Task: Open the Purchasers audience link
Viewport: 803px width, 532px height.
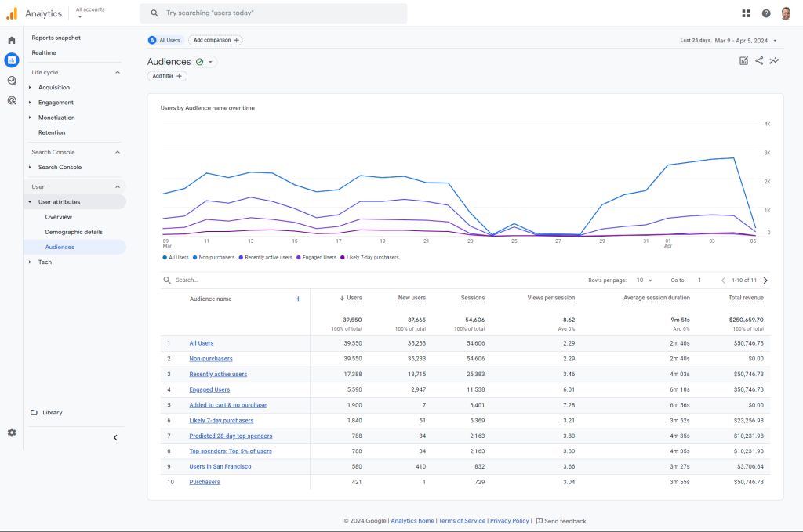Action: (205, 482)
